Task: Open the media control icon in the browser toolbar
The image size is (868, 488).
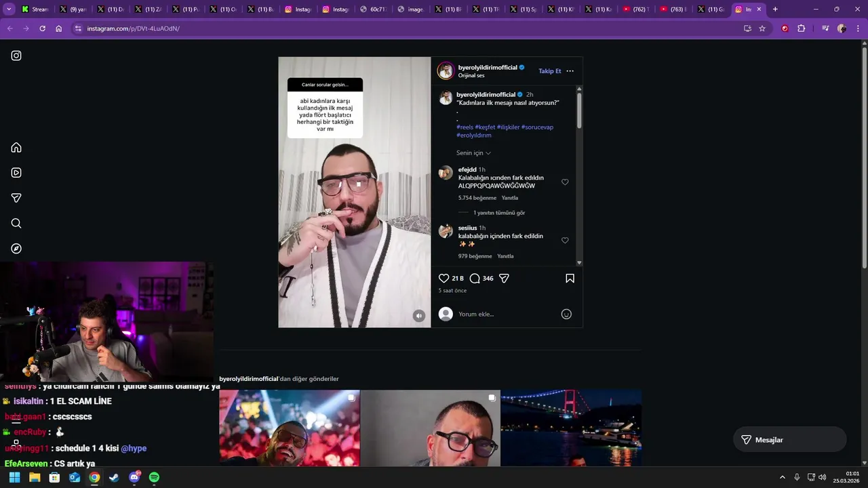Action: click(x=825, y=28)
